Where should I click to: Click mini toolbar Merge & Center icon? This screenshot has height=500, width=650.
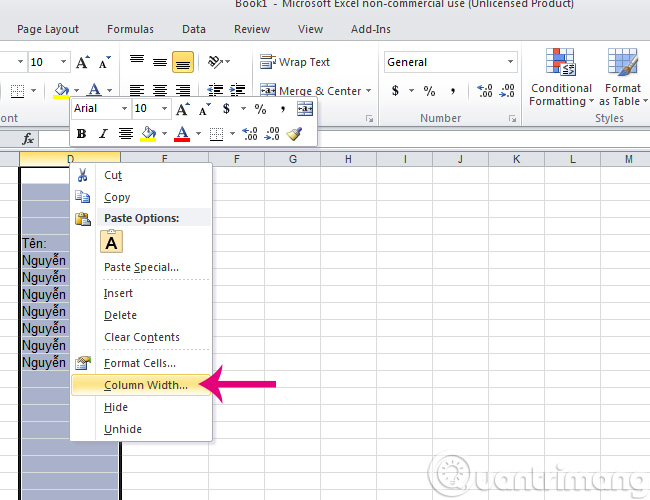[305, 109]
